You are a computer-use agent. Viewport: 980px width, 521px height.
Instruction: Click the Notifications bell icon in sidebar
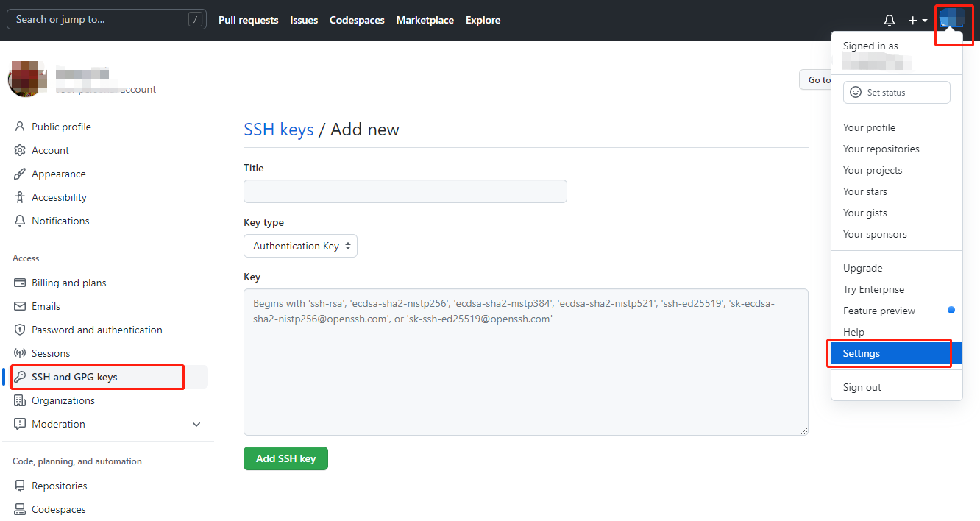click(x=20, y=221)
